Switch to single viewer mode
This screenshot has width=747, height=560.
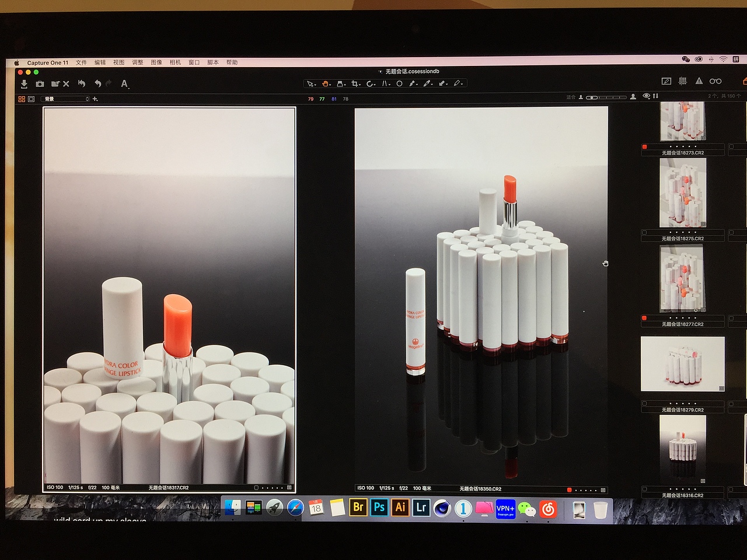pos(31,99)
